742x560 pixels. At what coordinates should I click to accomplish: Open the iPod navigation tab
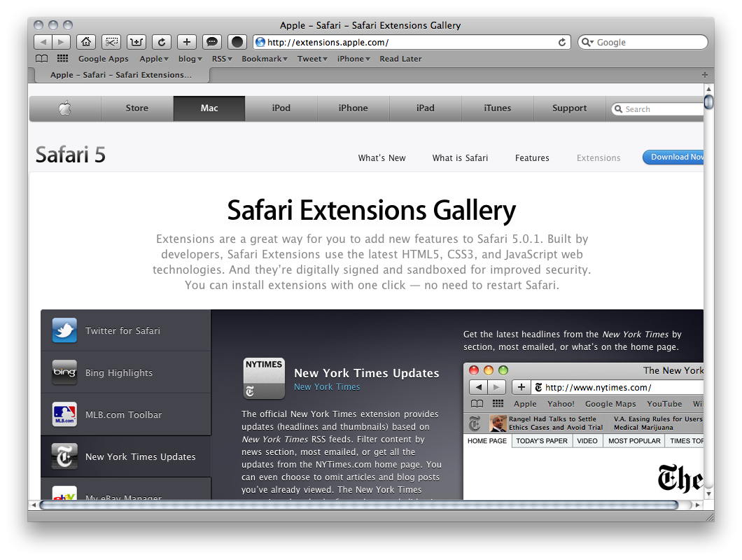pyautogui.click(x=281, y=108)
